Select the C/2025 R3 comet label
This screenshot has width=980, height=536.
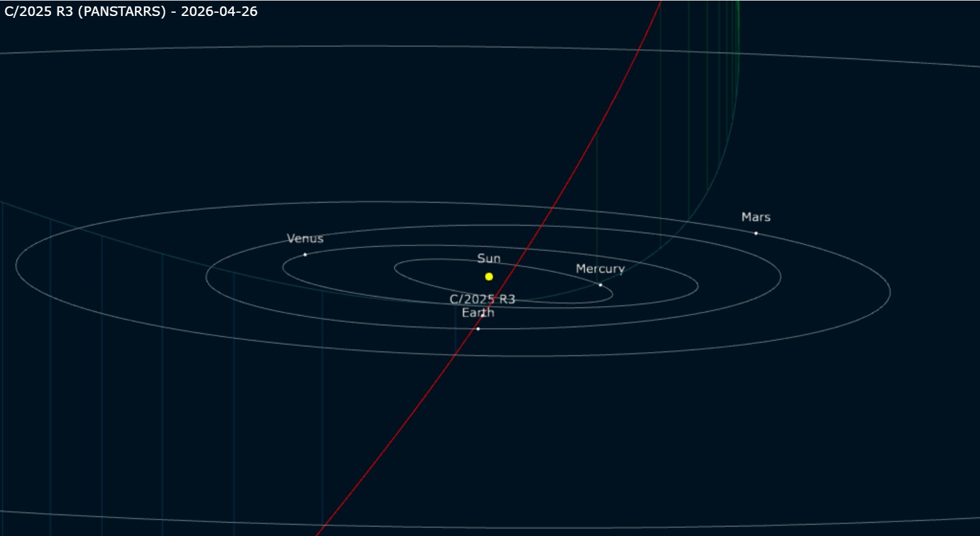[x=482, y=299]
